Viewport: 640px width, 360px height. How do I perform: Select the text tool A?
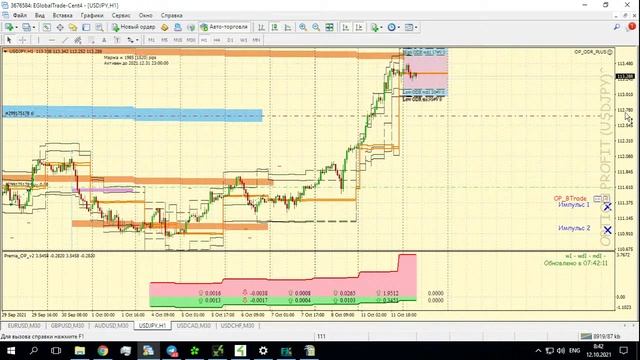(x=104, y=40)
